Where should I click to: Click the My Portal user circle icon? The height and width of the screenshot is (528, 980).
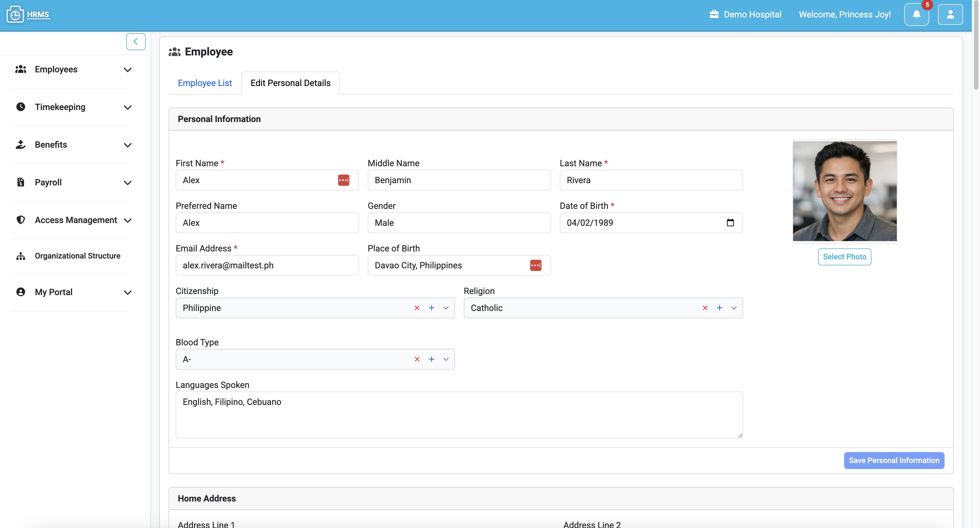pyautogui.click(x=20, y=292)
